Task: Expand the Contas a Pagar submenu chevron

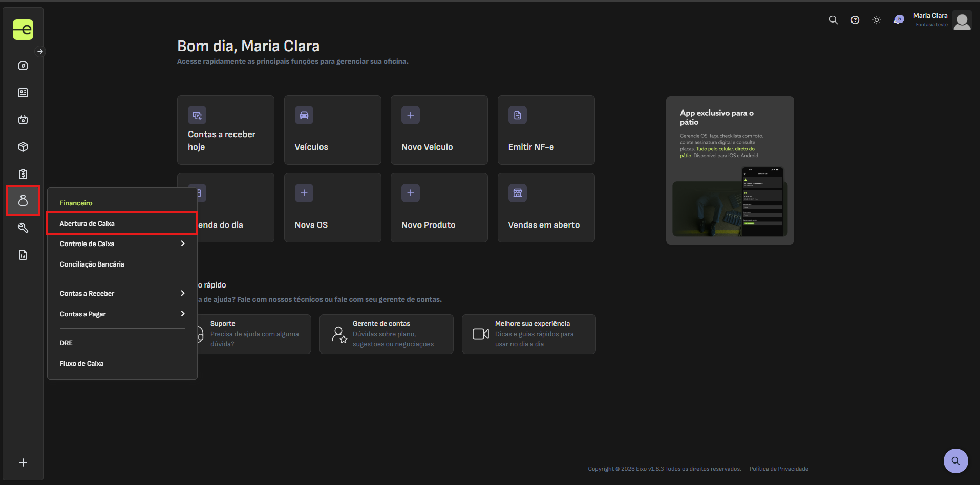Action: [183, 314]
